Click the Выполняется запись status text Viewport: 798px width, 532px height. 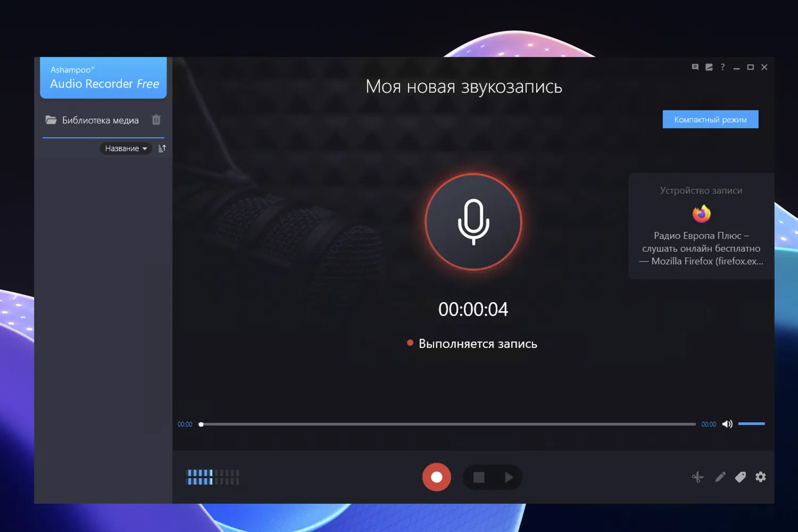[x=478, y=344]
